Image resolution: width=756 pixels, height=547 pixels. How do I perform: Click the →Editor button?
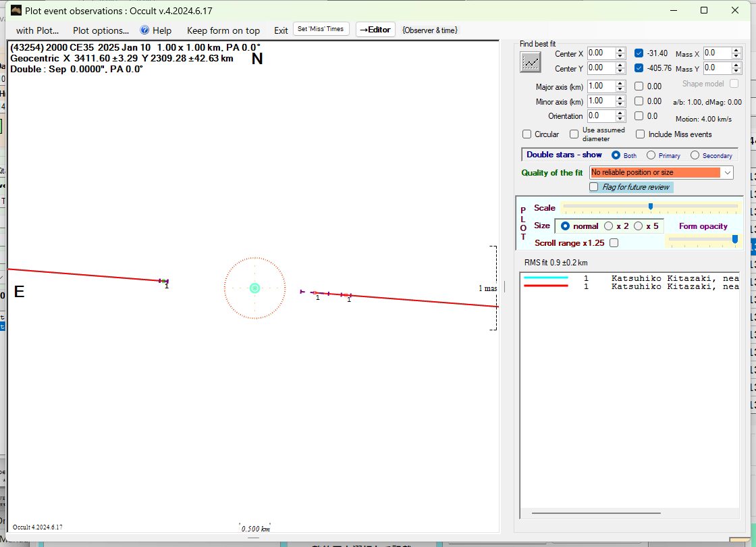pyautogui.click(x=375, y=30)
